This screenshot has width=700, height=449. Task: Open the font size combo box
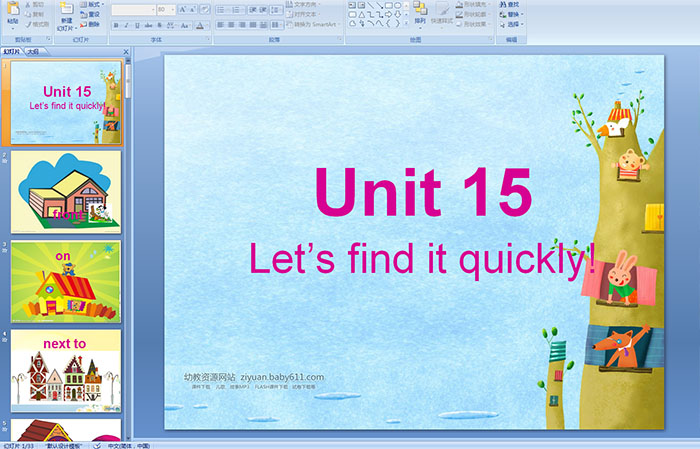[166, 10]
